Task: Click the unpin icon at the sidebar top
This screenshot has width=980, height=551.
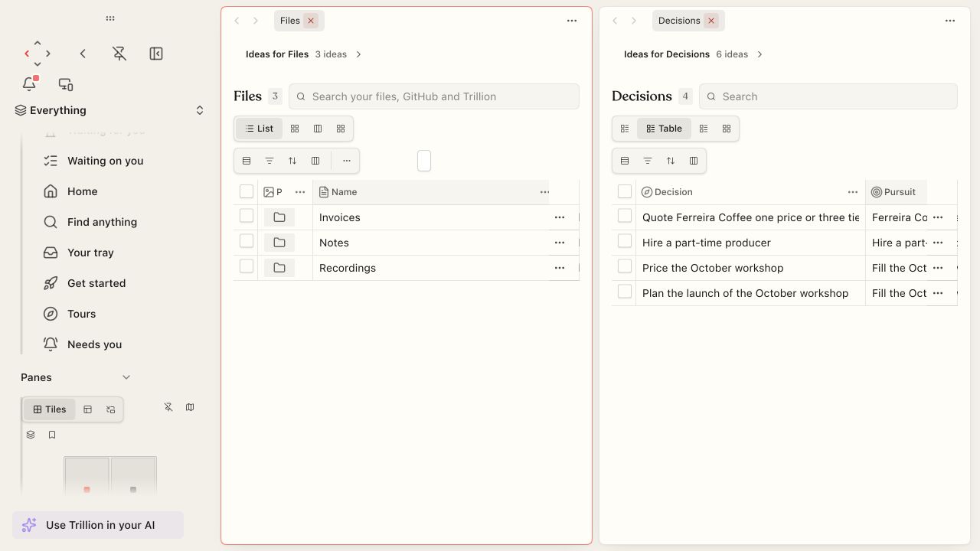Action: [x=119, y=54]
